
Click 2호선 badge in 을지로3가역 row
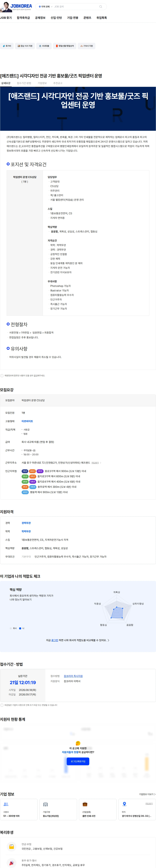tap(25, 476)
